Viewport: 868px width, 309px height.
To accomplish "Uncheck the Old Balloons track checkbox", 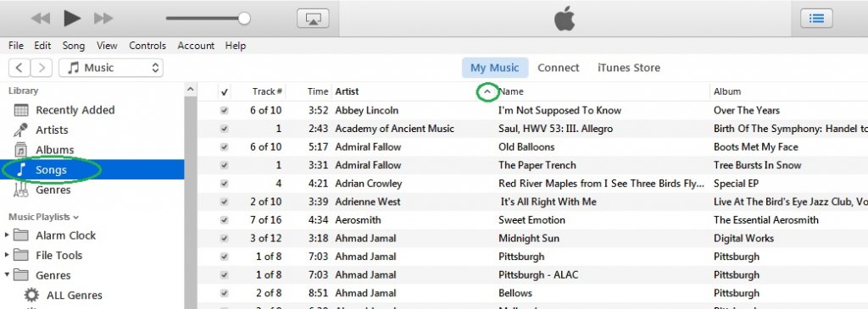I will tap(224, 147).
